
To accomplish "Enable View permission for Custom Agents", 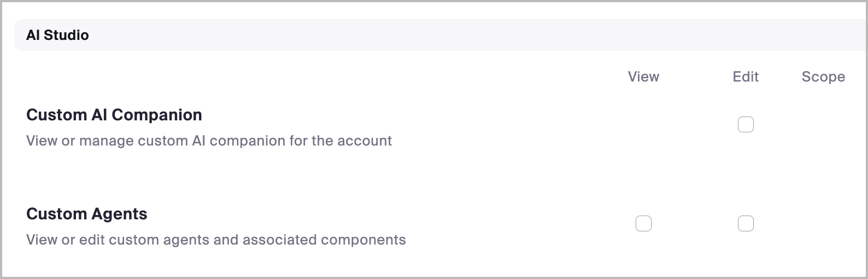I will coord(643,224).
